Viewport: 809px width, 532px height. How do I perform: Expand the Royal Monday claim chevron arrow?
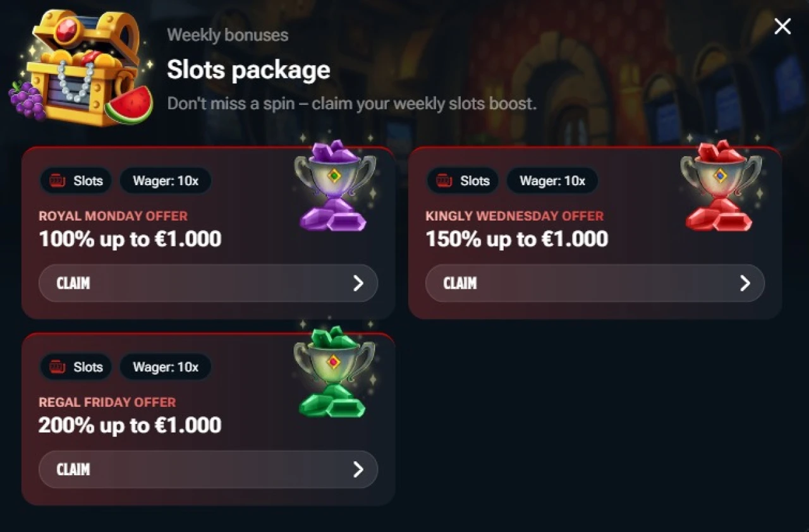point(359,283)
